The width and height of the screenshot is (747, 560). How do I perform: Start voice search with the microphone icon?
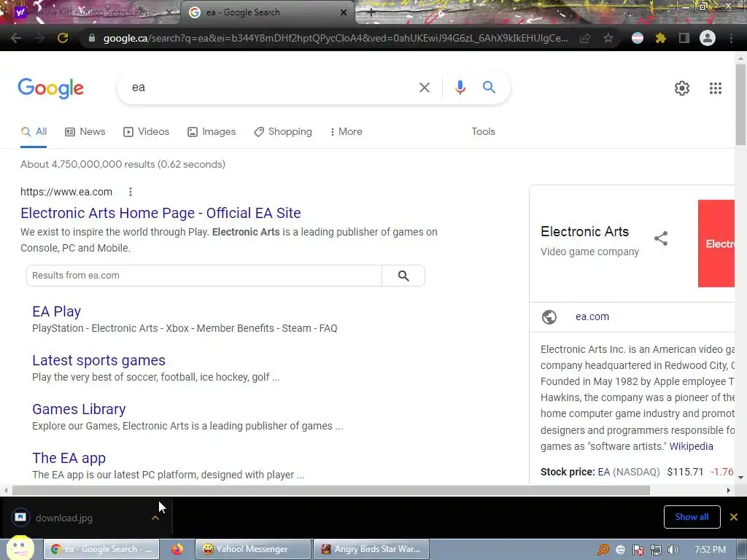pyautogui.click(x=460, y=87)
